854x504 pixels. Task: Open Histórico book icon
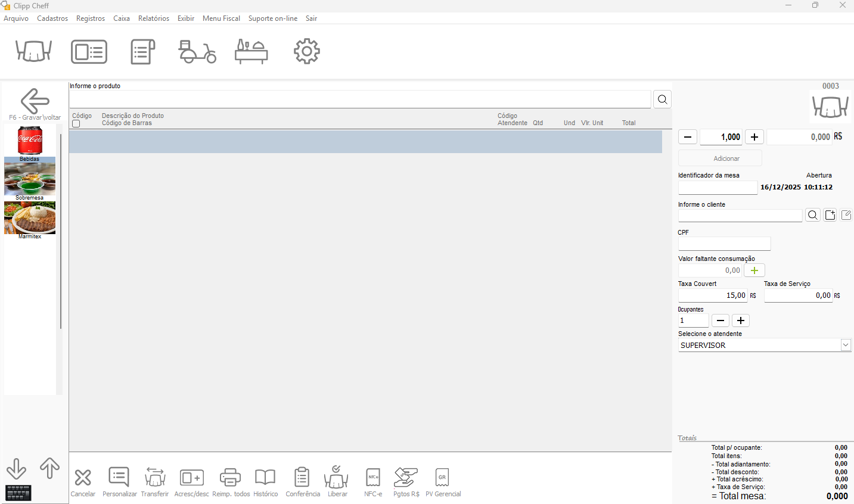pyautogui.click(x=265, y=478)
